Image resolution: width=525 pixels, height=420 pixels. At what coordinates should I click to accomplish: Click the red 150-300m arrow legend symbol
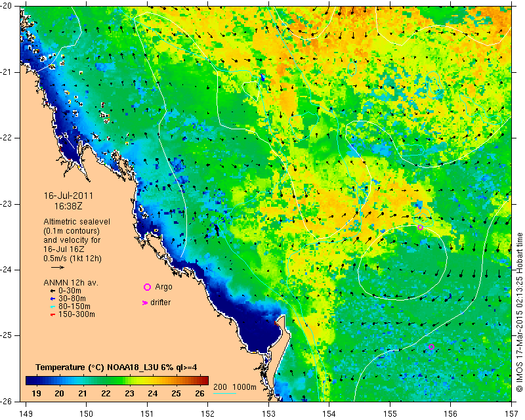[52, 314]
